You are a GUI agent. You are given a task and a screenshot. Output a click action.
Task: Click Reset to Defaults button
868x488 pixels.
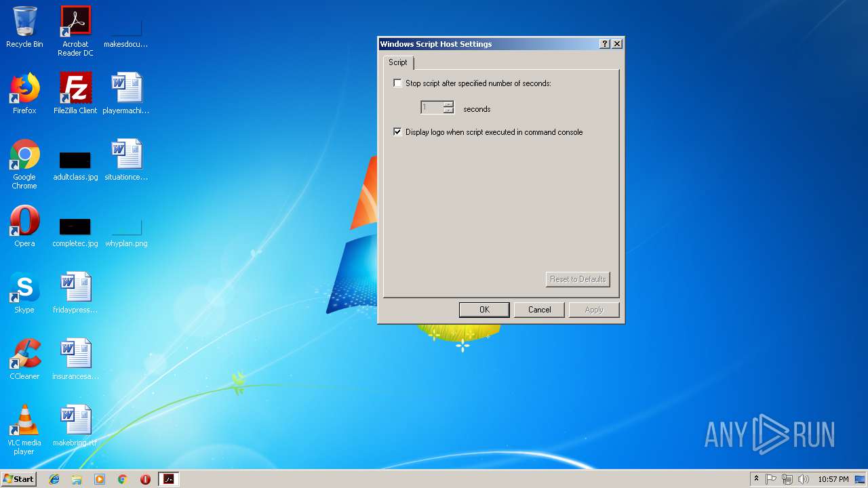pos(578,279)
